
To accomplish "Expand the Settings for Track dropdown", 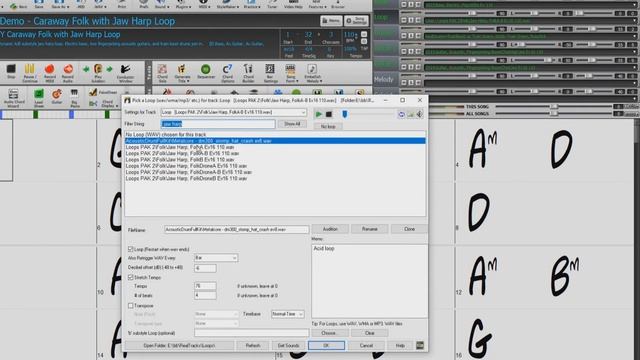I will click(303, 112).
